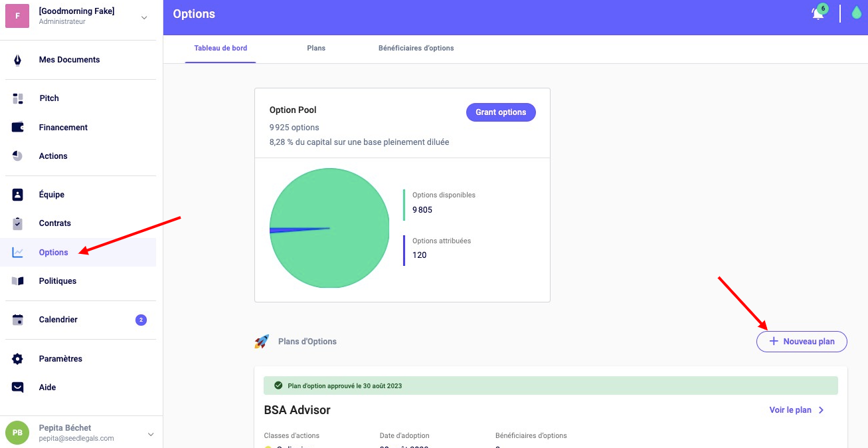
Task: Click the Nouveau plan button
Action: click(802, 342)
